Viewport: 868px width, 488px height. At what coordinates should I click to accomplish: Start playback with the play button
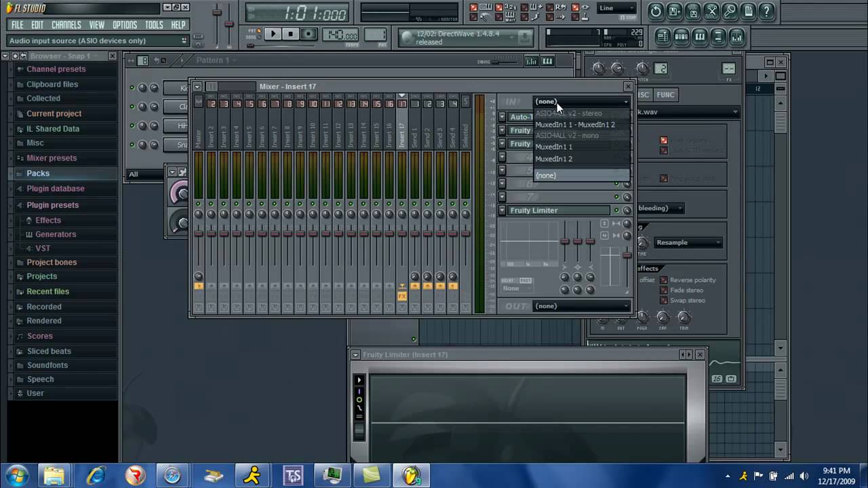pos(273,34)
